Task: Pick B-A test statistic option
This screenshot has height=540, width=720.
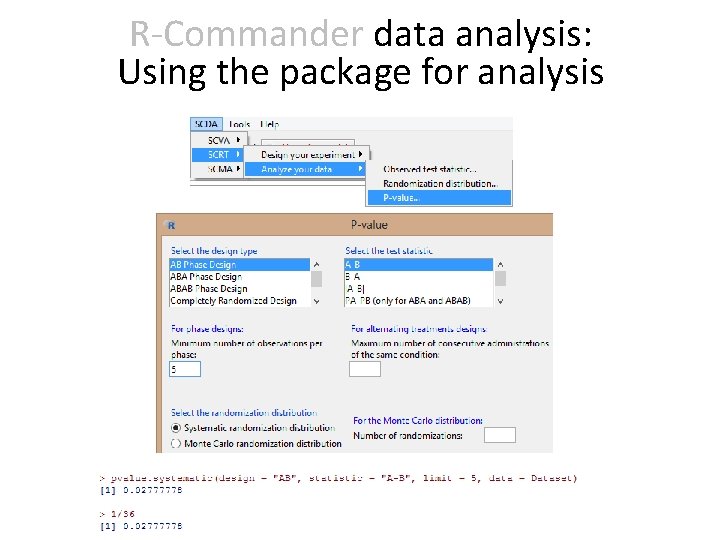Action: tap(353, 277)
